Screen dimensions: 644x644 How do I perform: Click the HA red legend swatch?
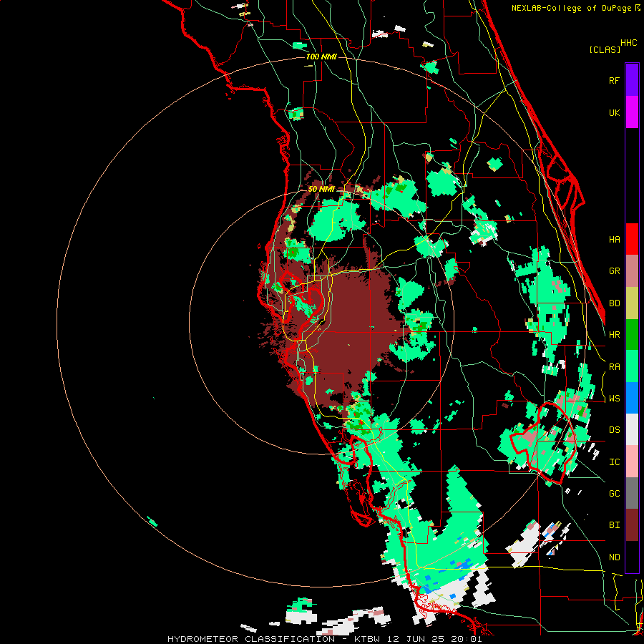point(632,239)
